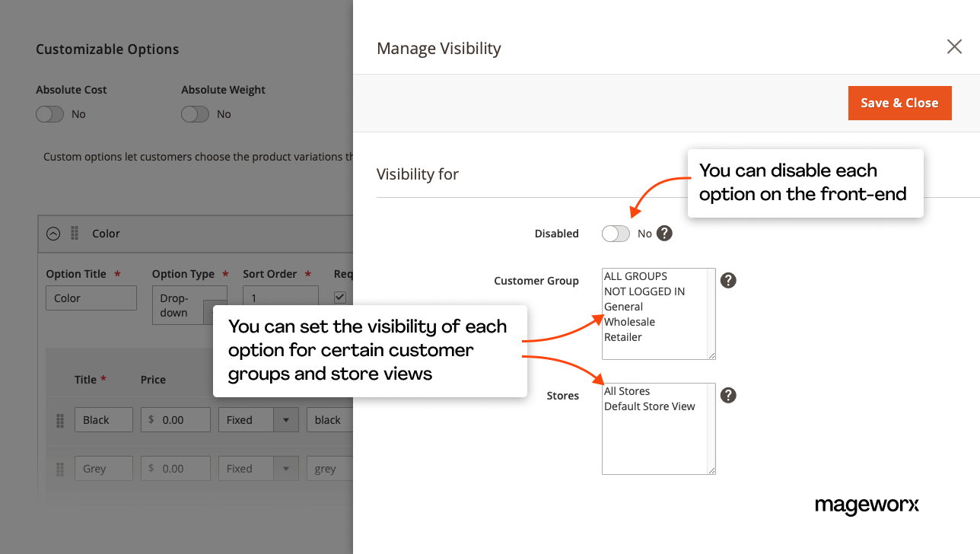Click the question mark icon beside Customer Group
Screen dimensions: 980x554
pos(728,280)
